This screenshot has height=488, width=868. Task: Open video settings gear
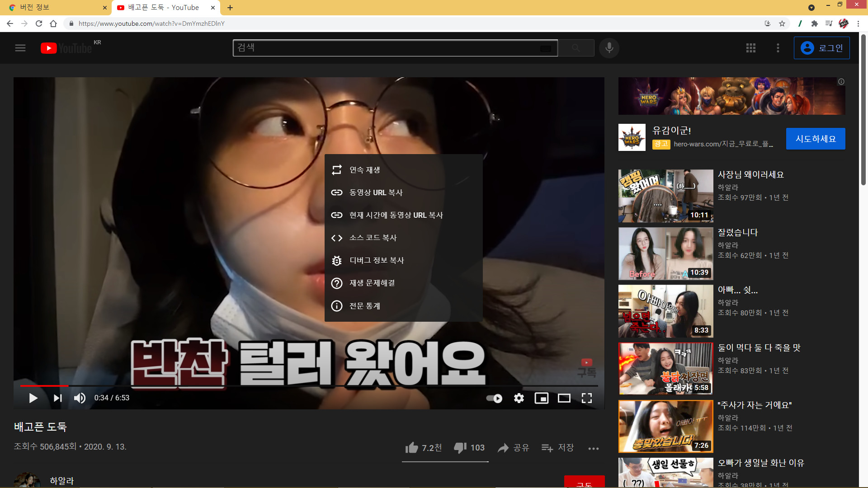click(x=519, y=398)
